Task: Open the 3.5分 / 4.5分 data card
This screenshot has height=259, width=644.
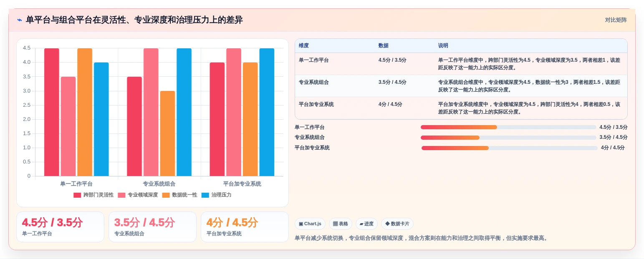Action: tap(152, 227)
